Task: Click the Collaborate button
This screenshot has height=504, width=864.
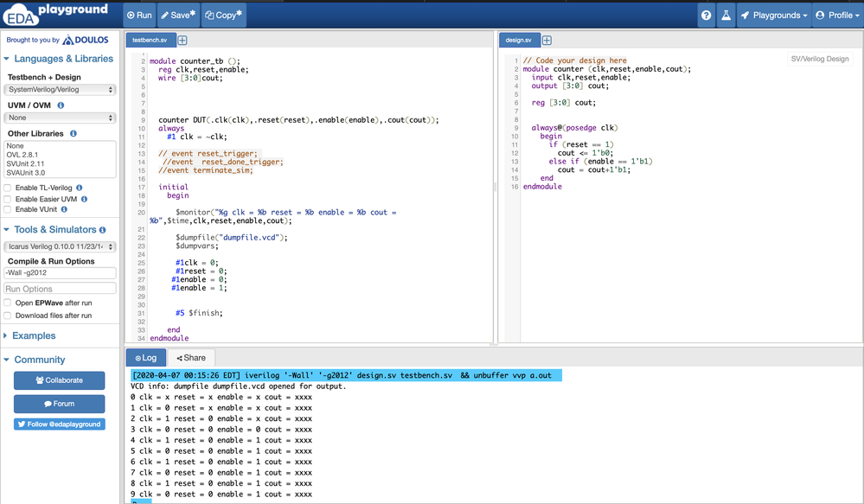Action: [59, 380]
